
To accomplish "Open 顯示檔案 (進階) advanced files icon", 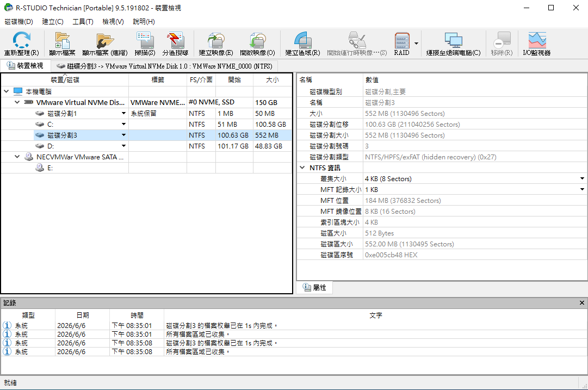I will click(x=104, y=40).
